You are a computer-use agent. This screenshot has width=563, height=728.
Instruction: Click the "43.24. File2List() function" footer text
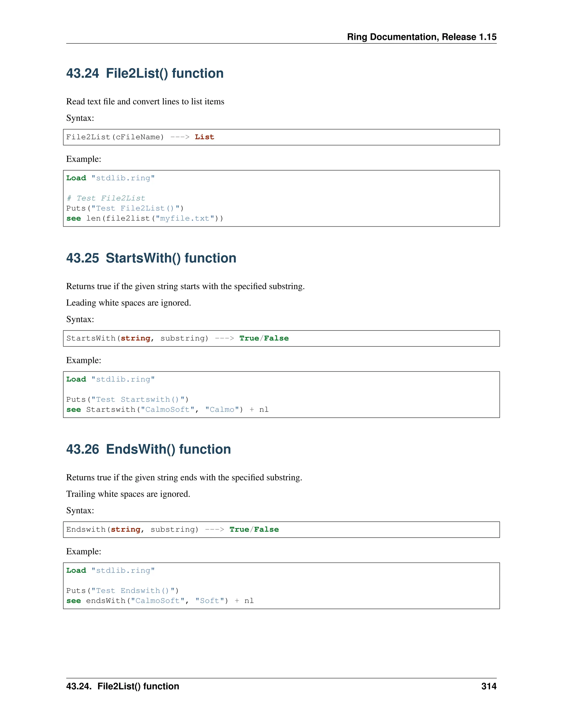[x=122, y=686]
